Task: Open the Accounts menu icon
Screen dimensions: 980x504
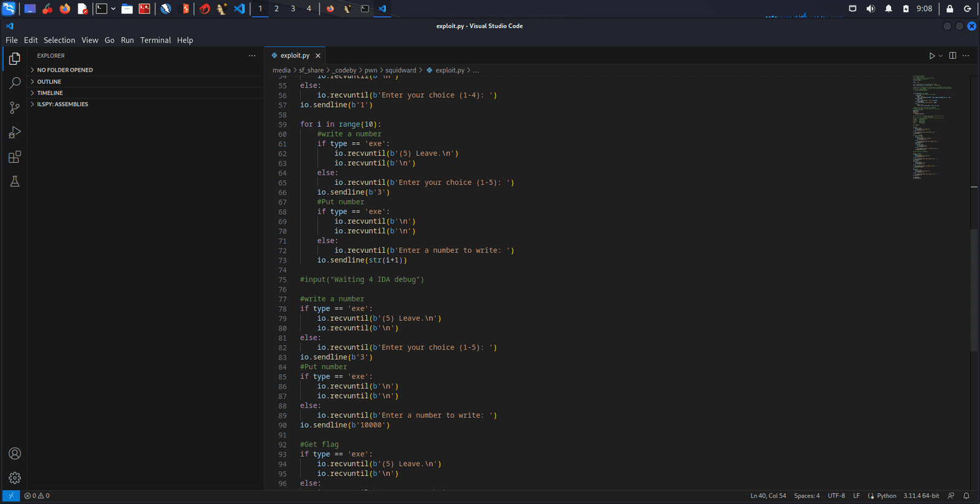Action: (x=15, y=453)
